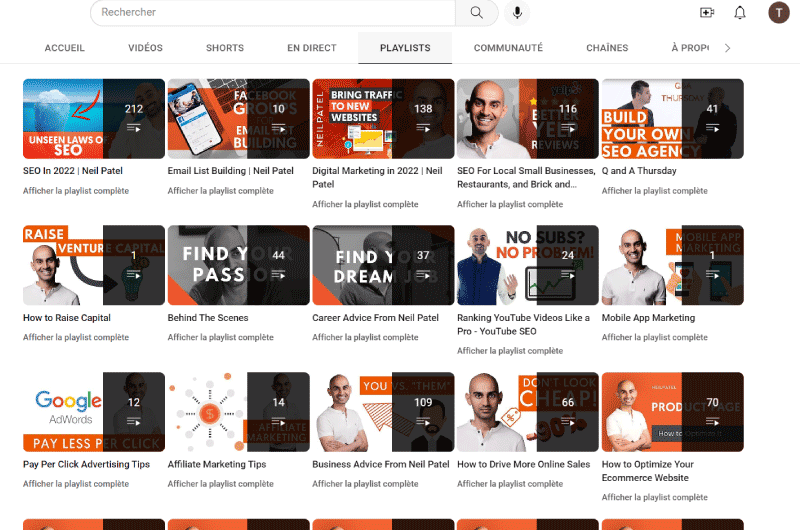Show full playlist under Q and A Thursday
Screen dimensions: 800x530
tap(655, 191)
